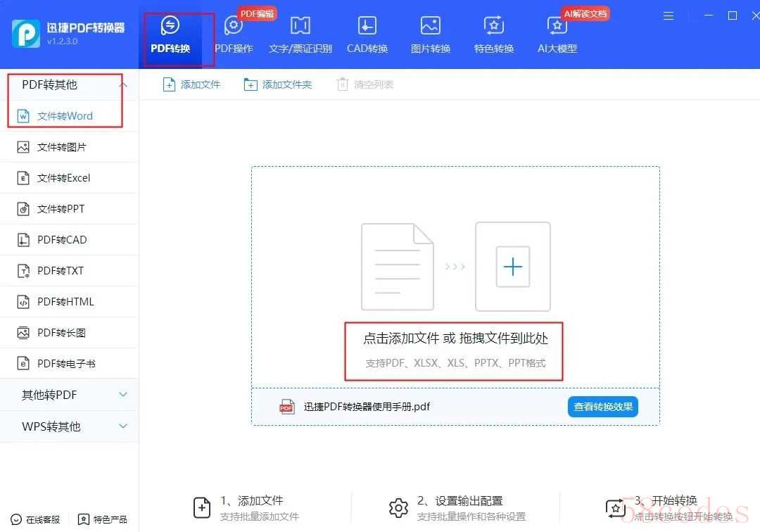The image size is (760, 532).
Task: Click the 开始转换 step icon
Action: (616, 508)
